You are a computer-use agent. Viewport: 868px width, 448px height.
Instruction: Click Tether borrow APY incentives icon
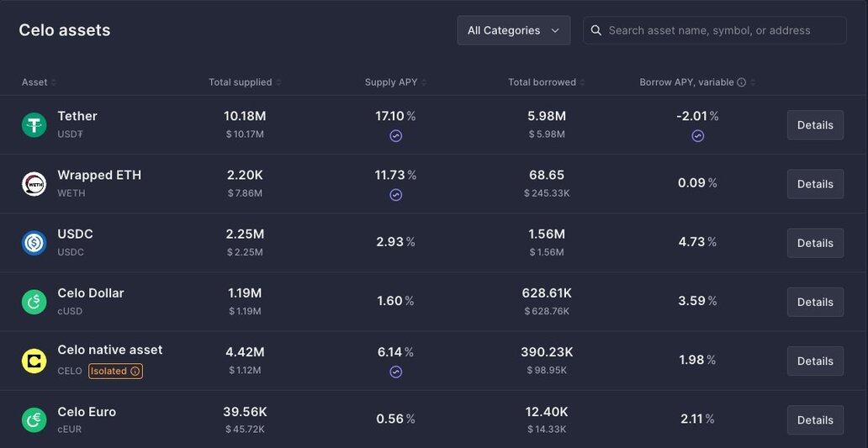pos(697,136)
